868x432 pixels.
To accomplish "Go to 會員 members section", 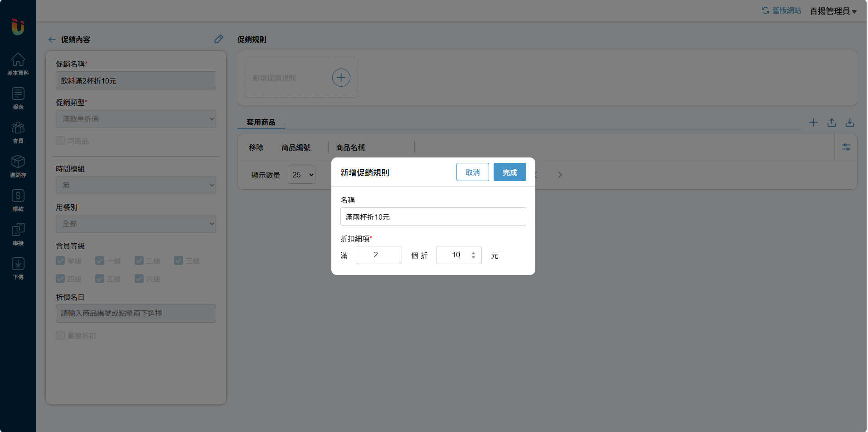I will [x=18, y=132].
